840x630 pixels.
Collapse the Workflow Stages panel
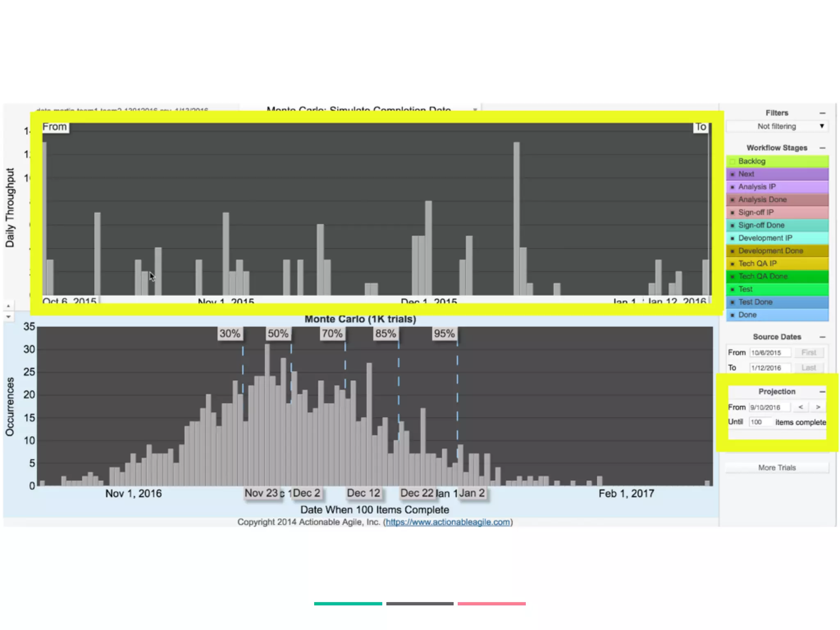822,148
